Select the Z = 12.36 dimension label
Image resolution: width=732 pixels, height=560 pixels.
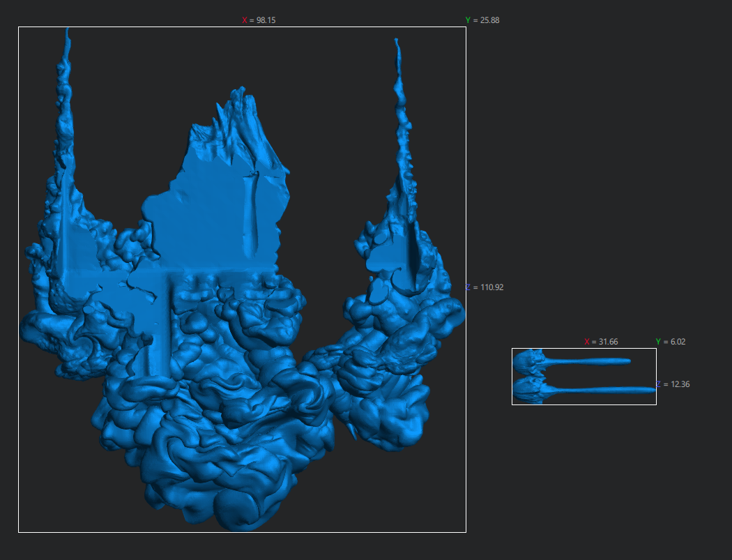click(x=674, y=384)
